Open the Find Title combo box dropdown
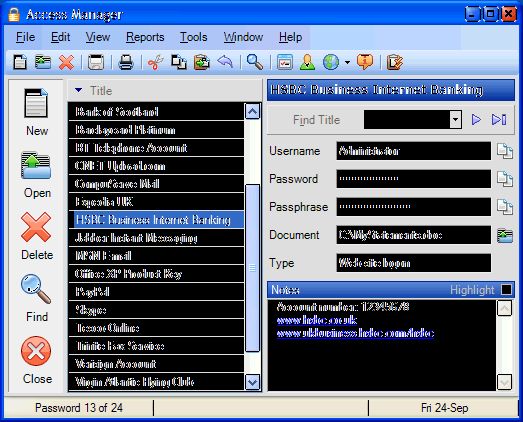Viewport: 523px width, 422px height. click(x=455, y=119)
